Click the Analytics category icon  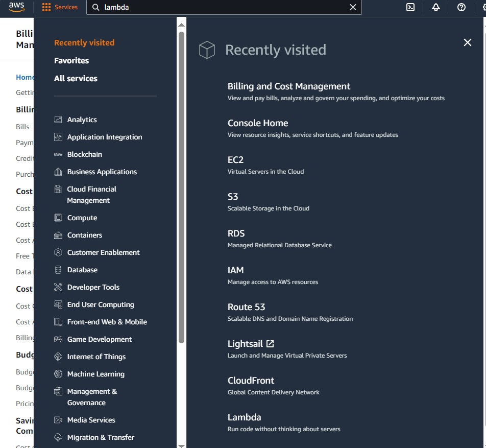pos(58,120)
